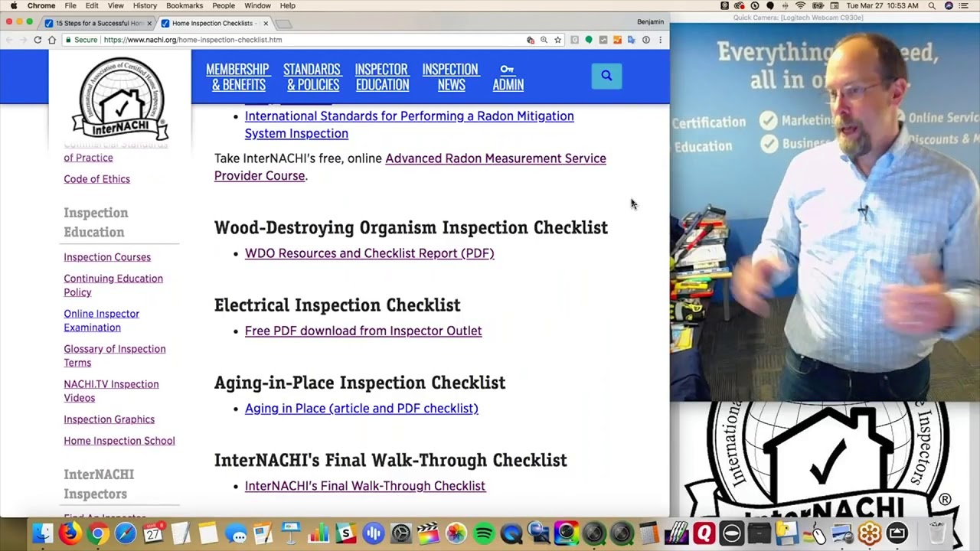The width and height of the screenshot is (980, 551).
Task: Open the Trash in the Dock
Action: tap(937, 533)
